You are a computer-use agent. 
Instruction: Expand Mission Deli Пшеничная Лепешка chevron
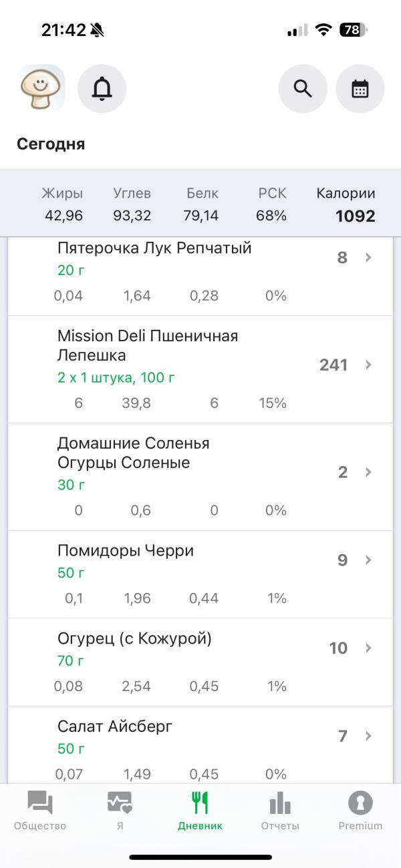(368, 365)
